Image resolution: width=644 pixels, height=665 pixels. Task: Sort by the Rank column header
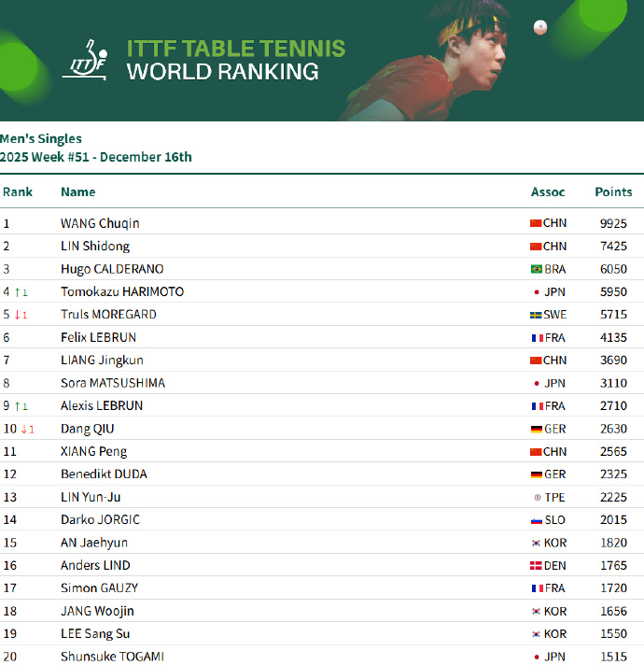(17, 192)
